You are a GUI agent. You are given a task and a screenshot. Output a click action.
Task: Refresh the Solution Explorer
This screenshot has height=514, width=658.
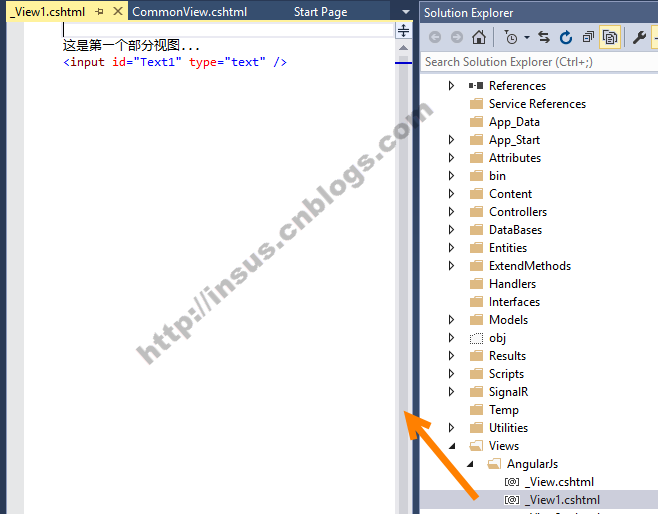tap(566, 37)
